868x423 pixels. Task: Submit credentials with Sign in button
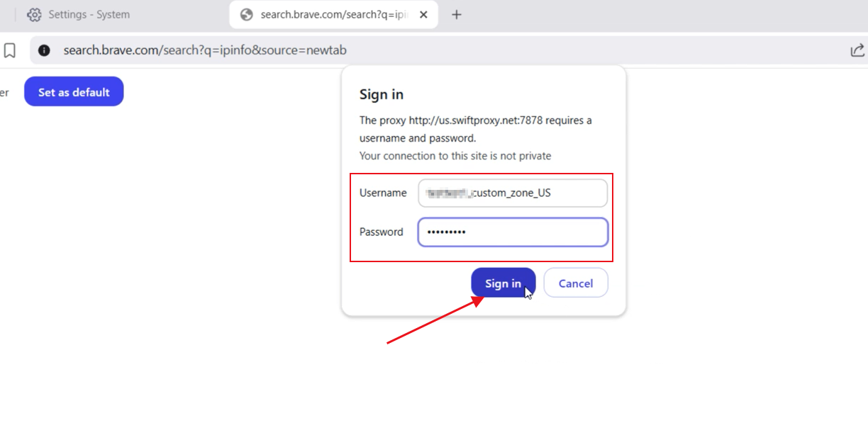tap(503, 283)
